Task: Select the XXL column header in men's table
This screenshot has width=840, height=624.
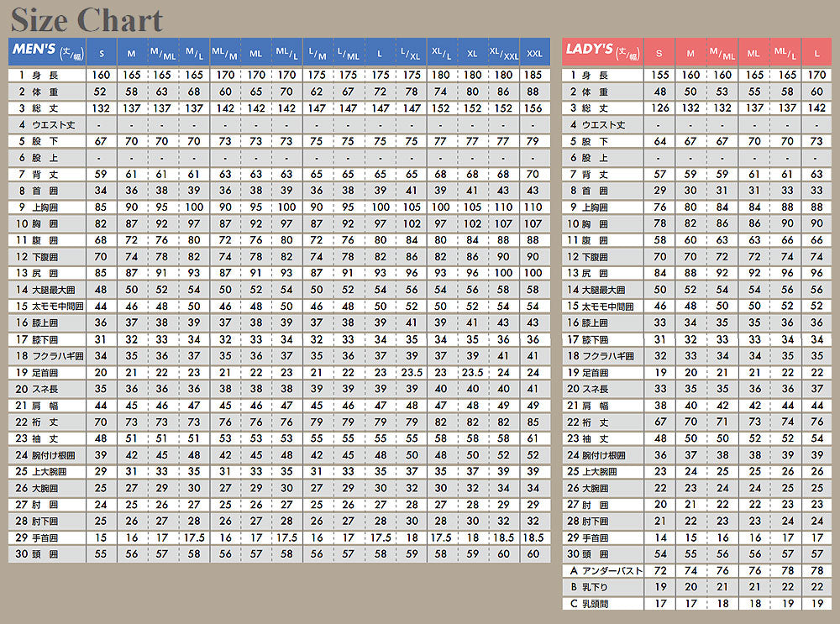Action: (534, 53)
